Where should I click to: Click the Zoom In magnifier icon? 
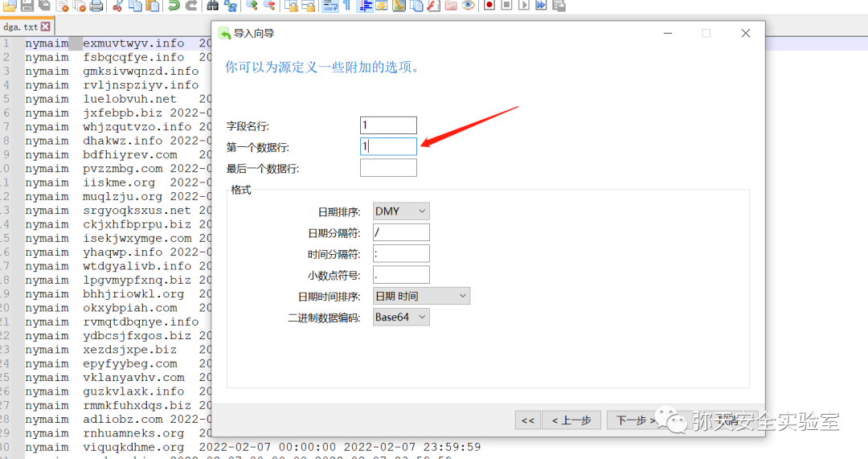252,6
